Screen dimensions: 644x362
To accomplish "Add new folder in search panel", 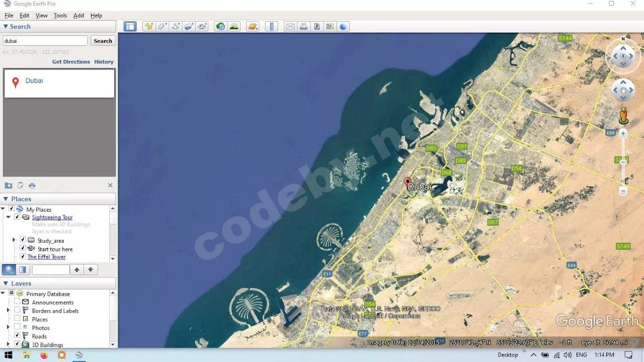I will pos(9,186).
